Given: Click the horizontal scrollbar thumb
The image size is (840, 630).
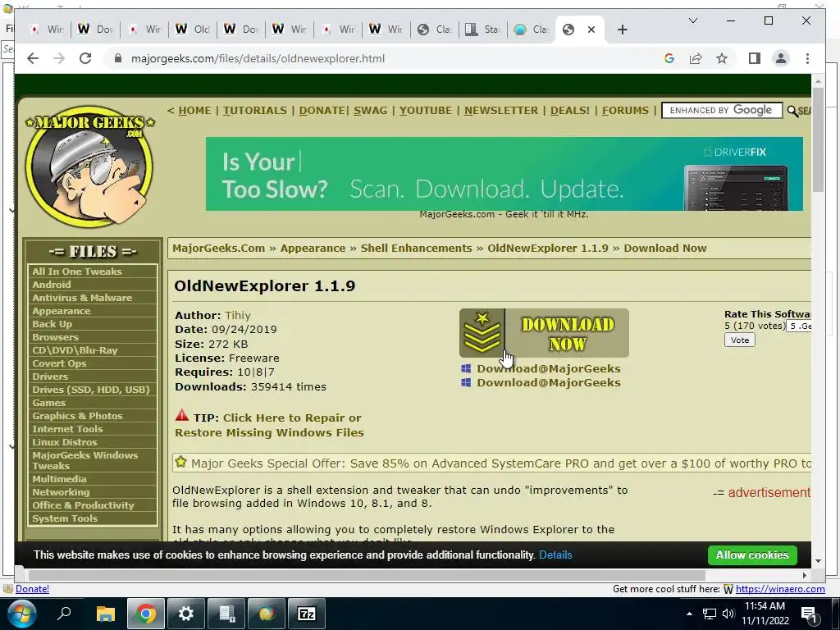Looking at the screenshot, I should (x=367, y=575).
